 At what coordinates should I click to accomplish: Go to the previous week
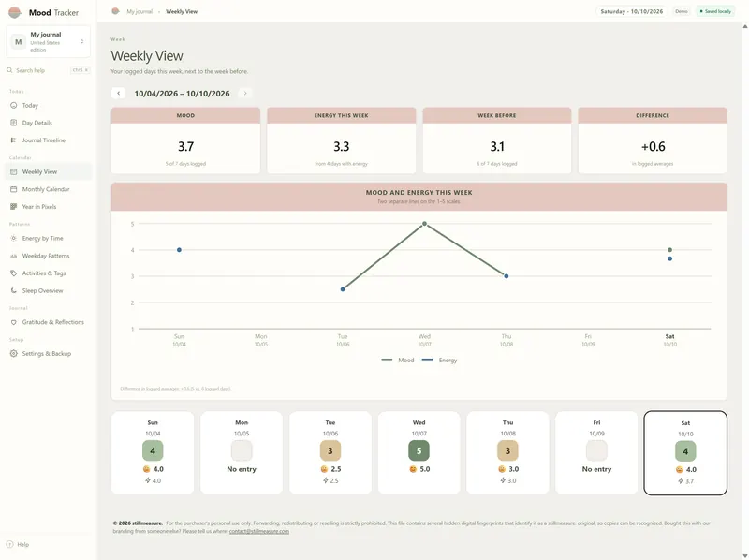[119, 93]
